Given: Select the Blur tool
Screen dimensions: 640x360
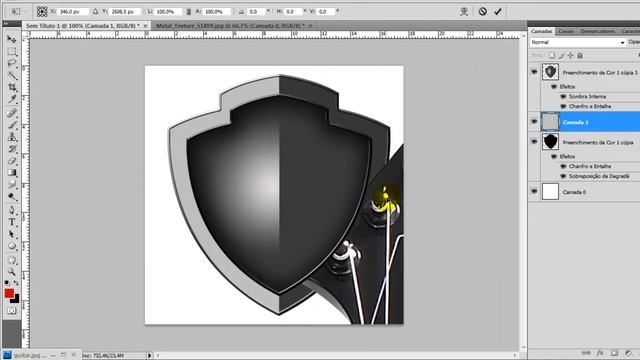Looking at the screenshot, I should pos(12,184).
